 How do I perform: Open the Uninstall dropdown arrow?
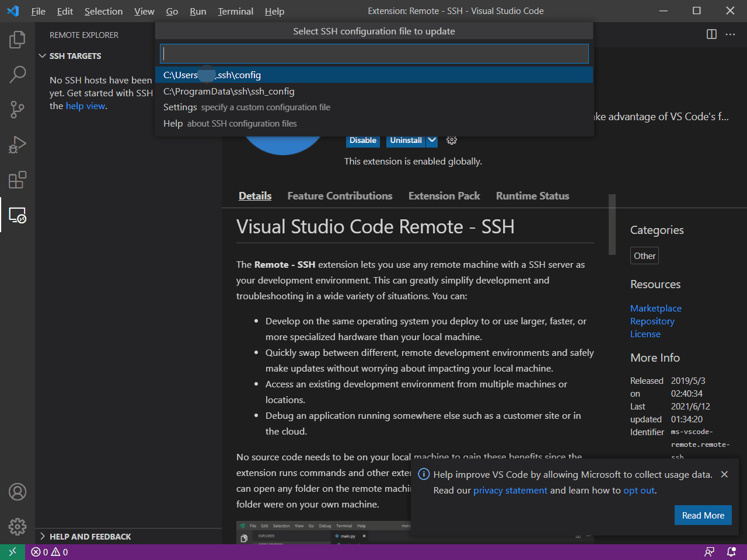coord(432,140)
